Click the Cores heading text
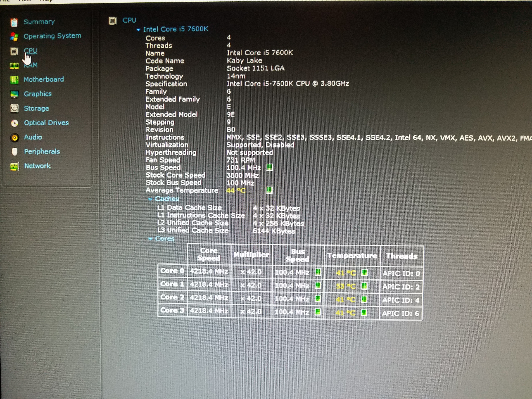The image size is (532, 399). click(x=165, y=239)
